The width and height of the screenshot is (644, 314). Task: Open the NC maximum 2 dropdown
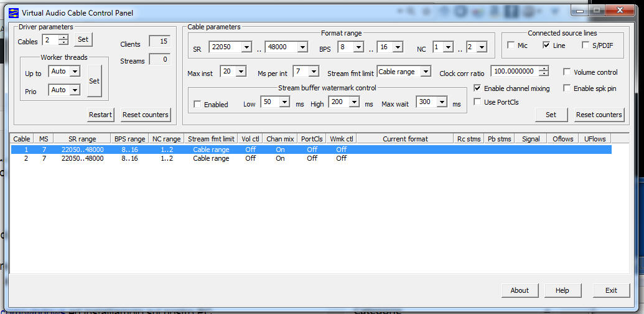(482, 47)
